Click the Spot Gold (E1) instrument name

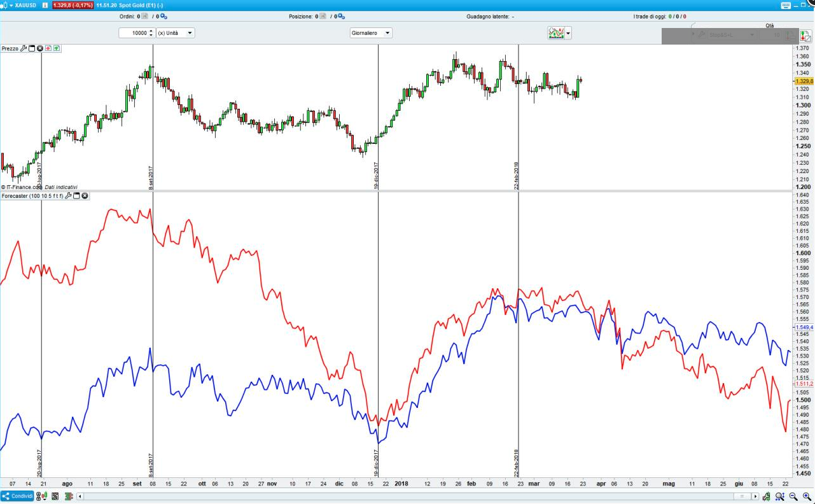[x=137, y=5]
